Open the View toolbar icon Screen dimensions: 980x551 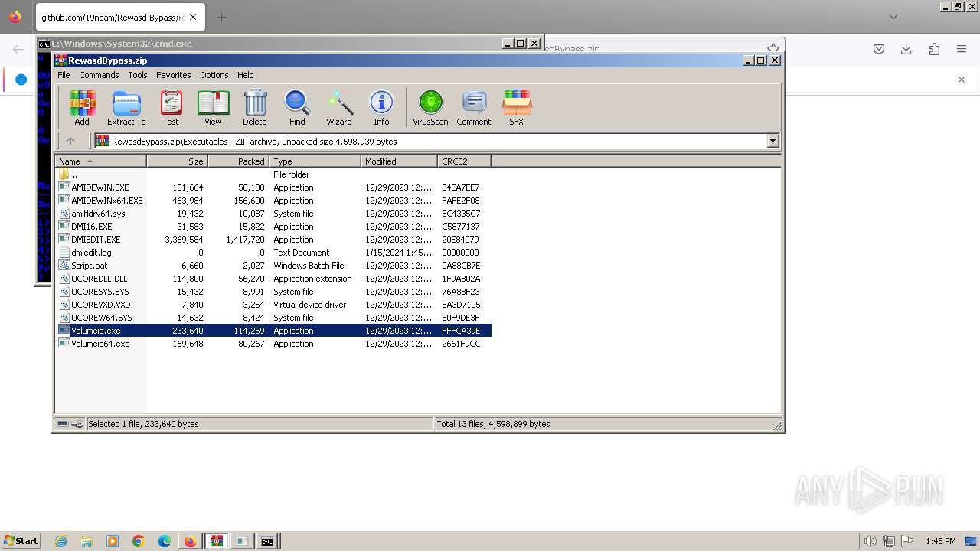[x=213, y=108]
